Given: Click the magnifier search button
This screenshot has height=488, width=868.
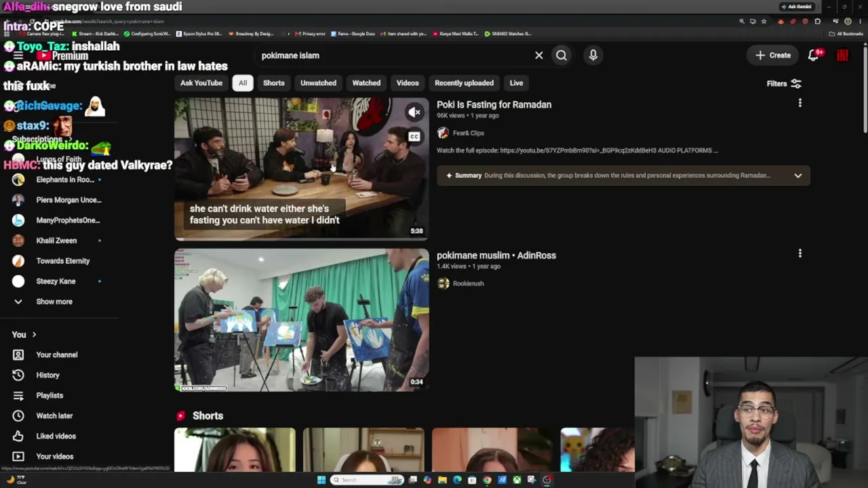Looking at the screenshot, I should pos(561,56).
